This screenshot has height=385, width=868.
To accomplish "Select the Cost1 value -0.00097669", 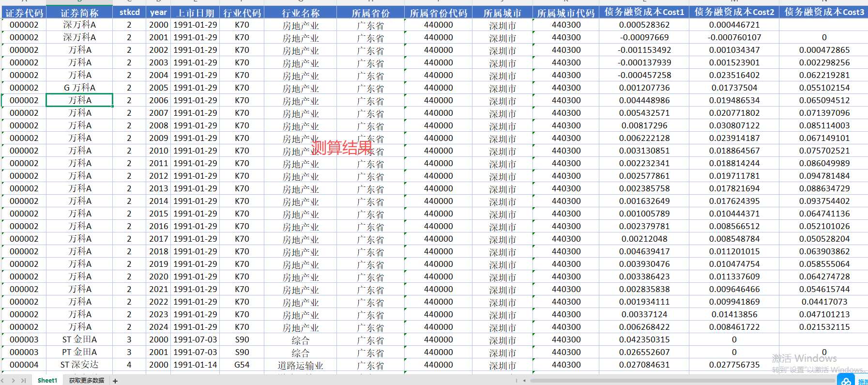I will point(644,37).
